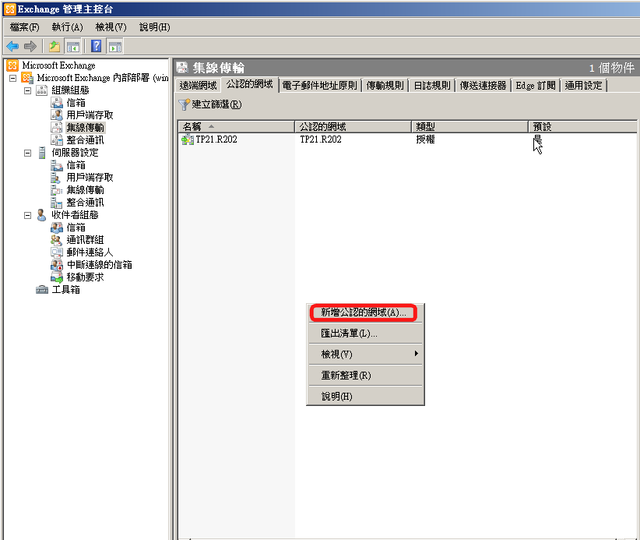Select 用戶端存取 under 組織組態

pyautogui.click(x=90, y=115)
